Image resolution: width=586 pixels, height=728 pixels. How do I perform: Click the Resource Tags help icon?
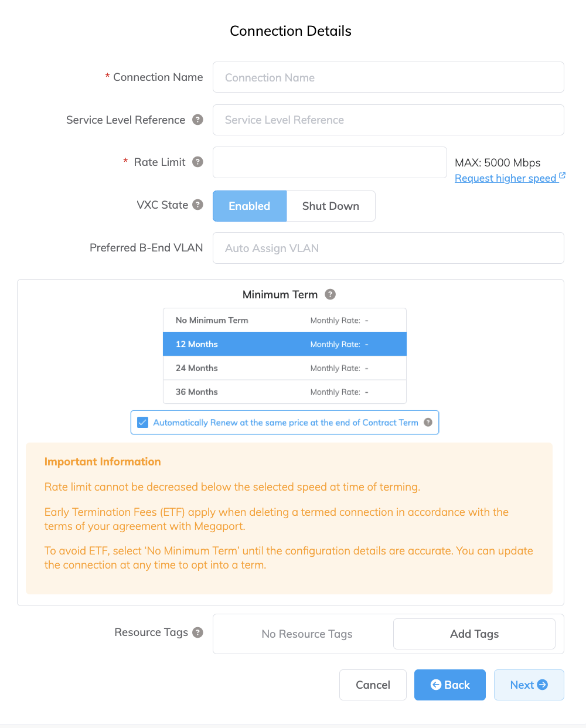(x=198, y=632)
